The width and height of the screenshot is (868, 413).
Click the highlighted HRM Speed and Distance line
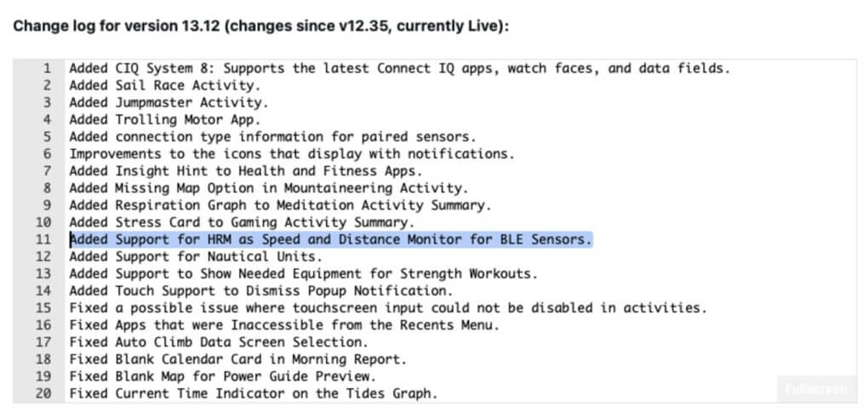330,239
